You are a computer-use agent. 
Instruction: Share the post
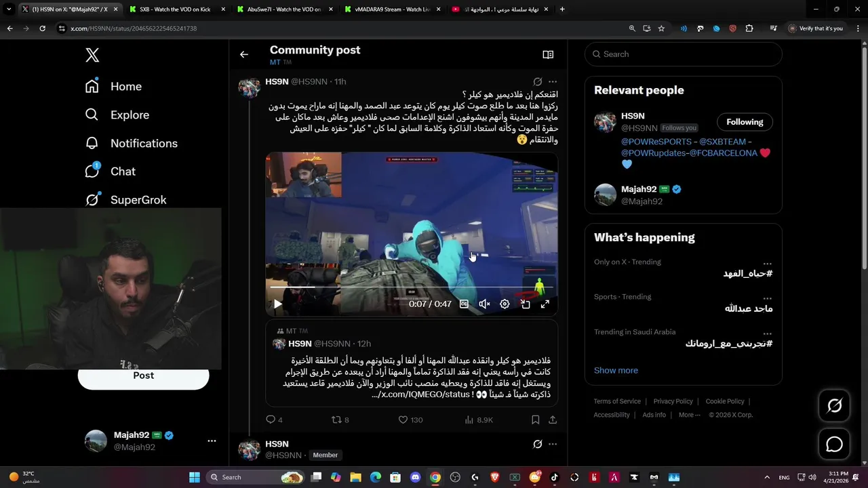click(x=553, y=420)
